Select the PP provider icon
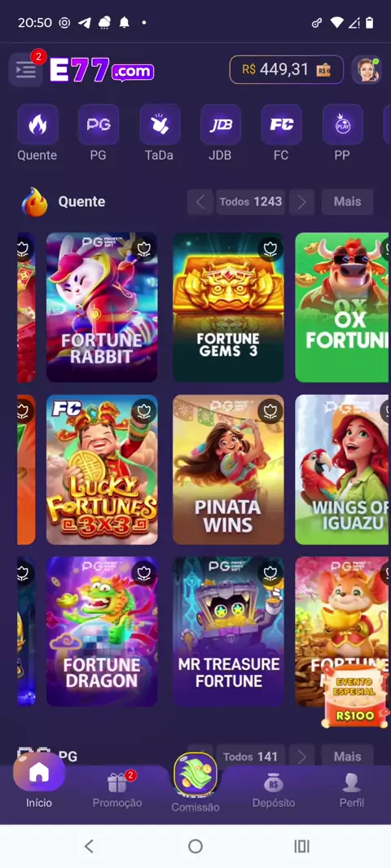 (342, 125)
